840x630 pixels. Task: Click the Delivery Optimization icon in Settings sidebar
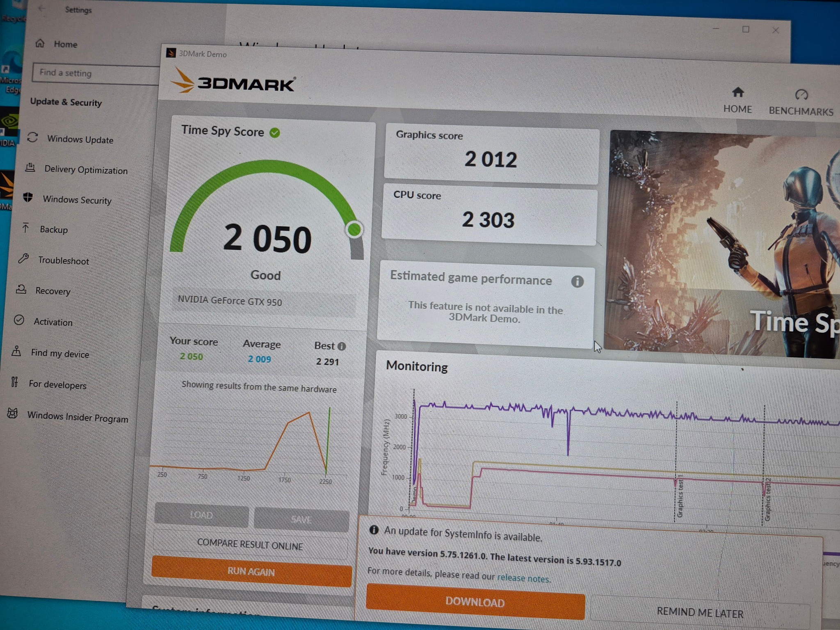[x=30, y=167]
